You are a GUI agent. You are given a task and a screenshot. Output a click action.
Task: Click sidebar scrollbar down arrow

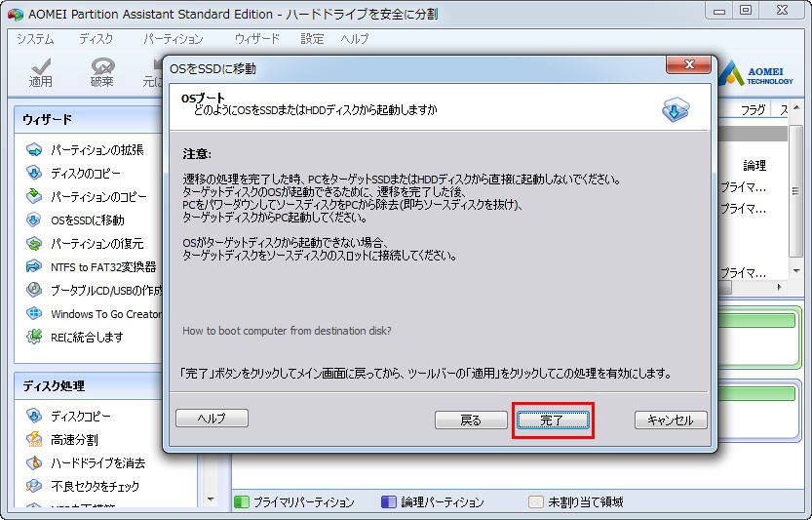(x=211, y=500)
